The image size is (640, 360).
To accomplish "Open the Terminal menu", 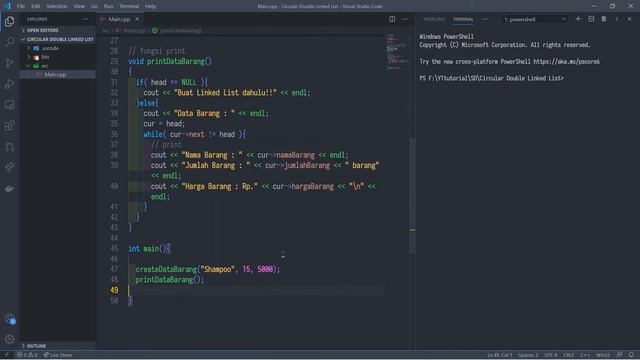I will (129, 6).
